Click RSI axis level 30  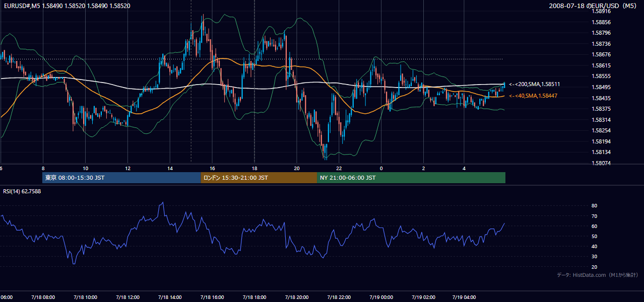pyautogui.click(x=594, y=256)
